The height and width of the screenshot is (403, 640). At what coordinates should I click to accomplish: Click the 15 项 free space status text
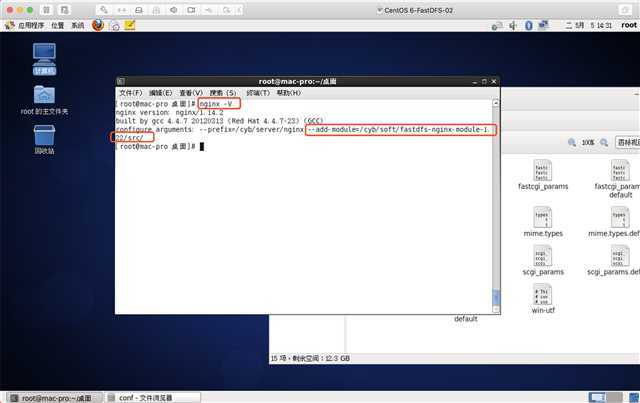pos(310,358)
